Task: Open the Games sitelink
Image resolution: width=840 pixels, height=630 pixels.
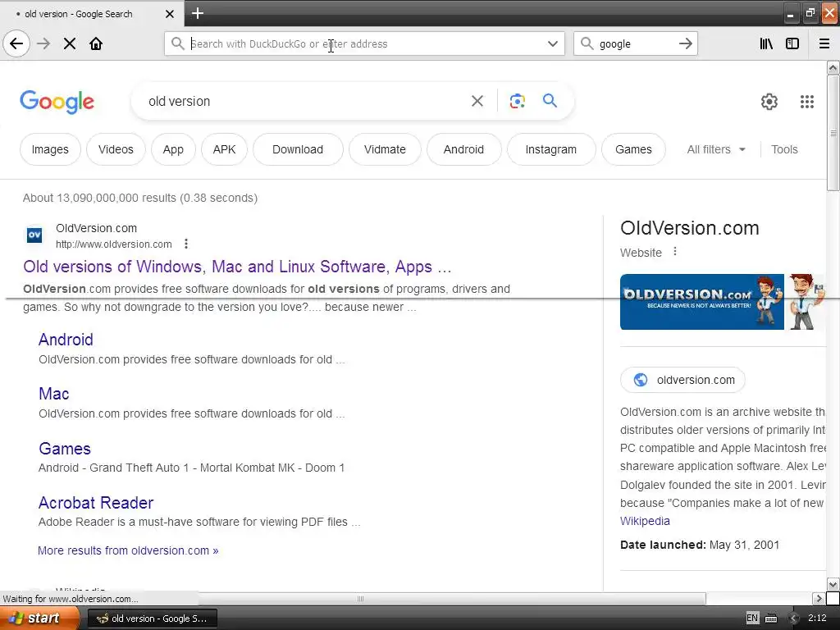Action: click(65, 449)
